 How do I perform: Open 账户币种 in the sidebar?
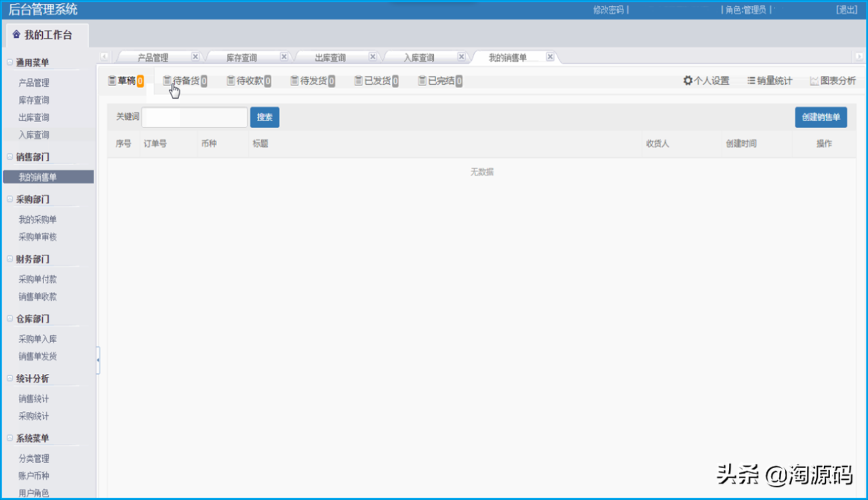pyautogui.click(x=34, y=476)
